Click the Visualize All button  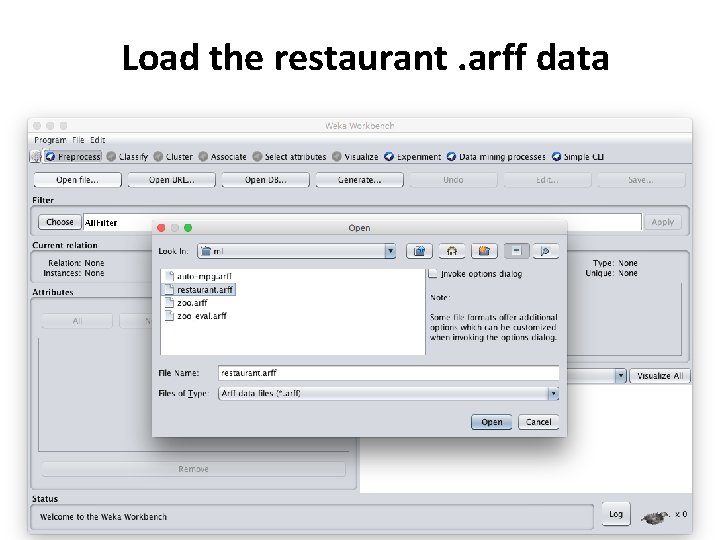pos(660,376)
